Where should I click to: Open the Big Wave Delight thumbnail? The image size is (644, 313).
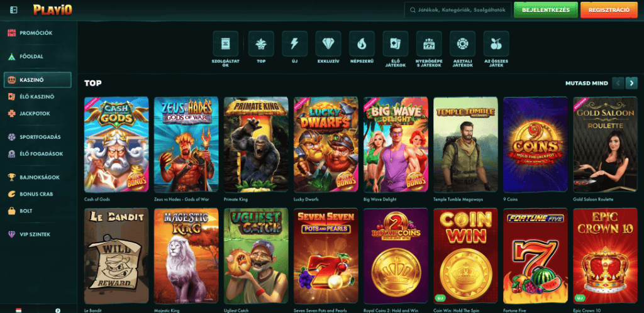tap(396, 145)
